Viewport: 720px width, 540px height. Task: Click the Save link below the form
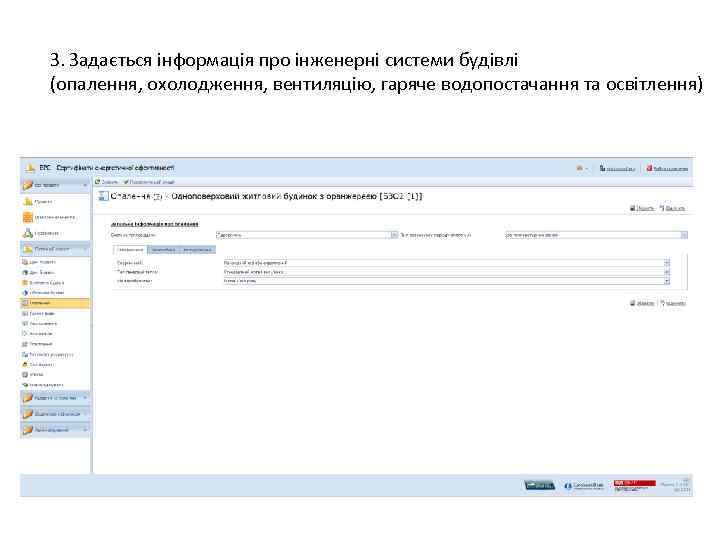click(x=642, y=304)
